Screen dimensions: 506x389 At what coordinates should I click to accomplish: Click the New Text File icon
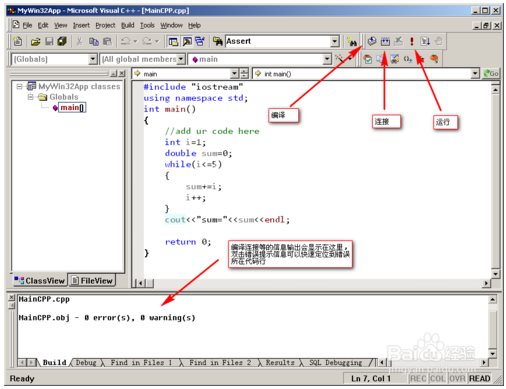coord(18,42)
